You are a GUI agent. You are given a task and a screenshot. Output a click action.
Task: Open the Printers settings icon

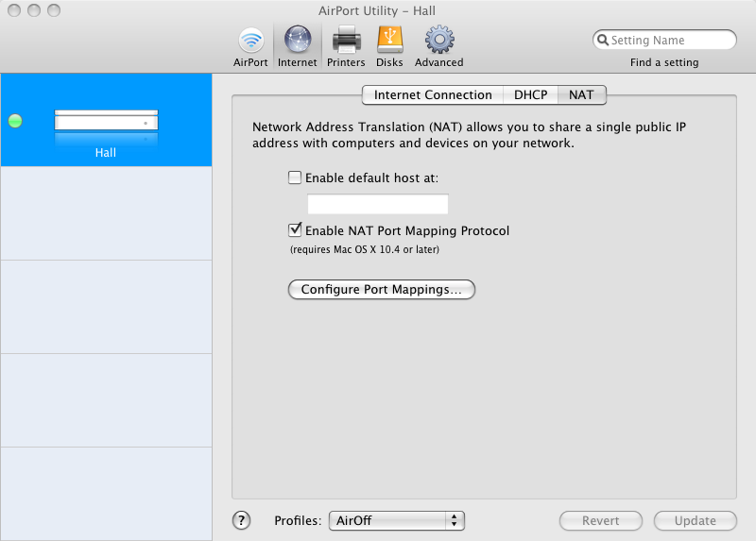click(x=346, y=40)
